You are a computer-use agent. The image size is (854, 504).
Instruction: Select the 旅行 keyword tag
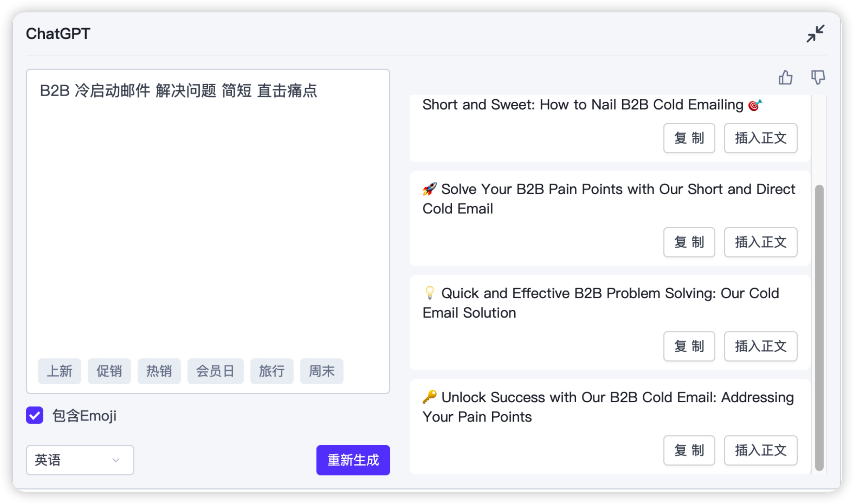pos(272,371)
